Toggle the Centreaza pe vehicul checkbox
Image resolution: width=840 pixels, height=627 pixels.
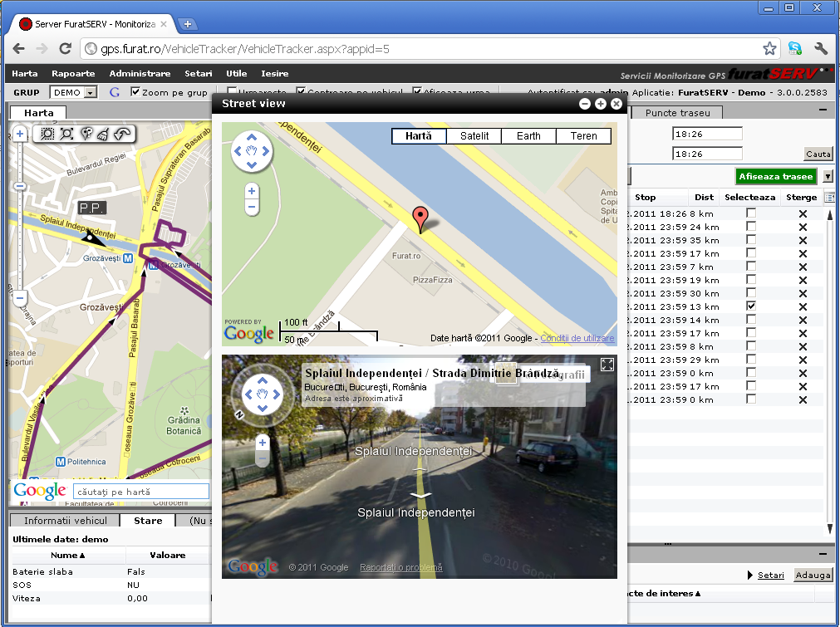(301, 91)
